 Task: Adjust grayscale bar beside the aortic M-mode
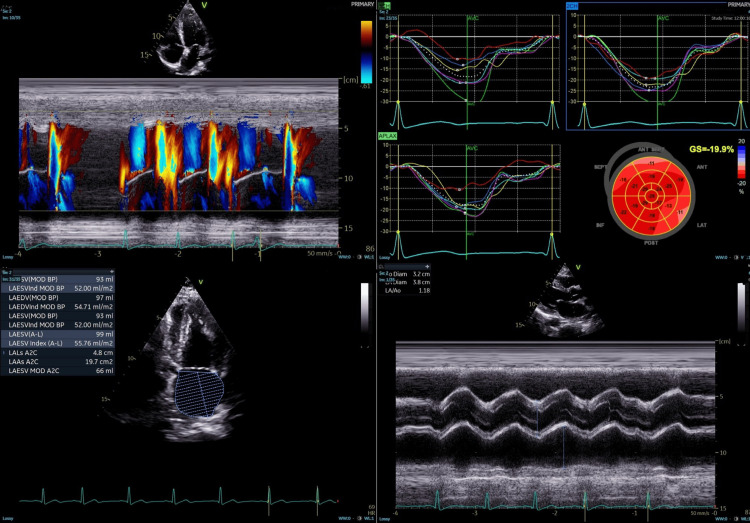pyautogui.click(x=741, y=306)
